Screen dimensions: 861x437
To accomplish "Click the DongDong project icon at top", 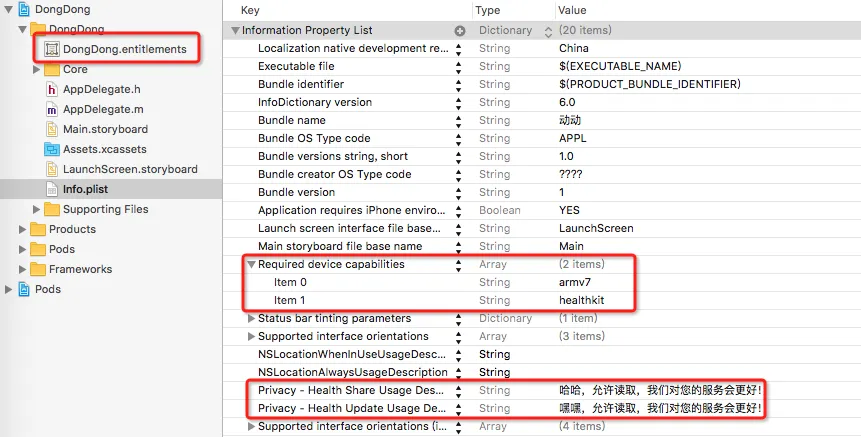I will [23, 9].
